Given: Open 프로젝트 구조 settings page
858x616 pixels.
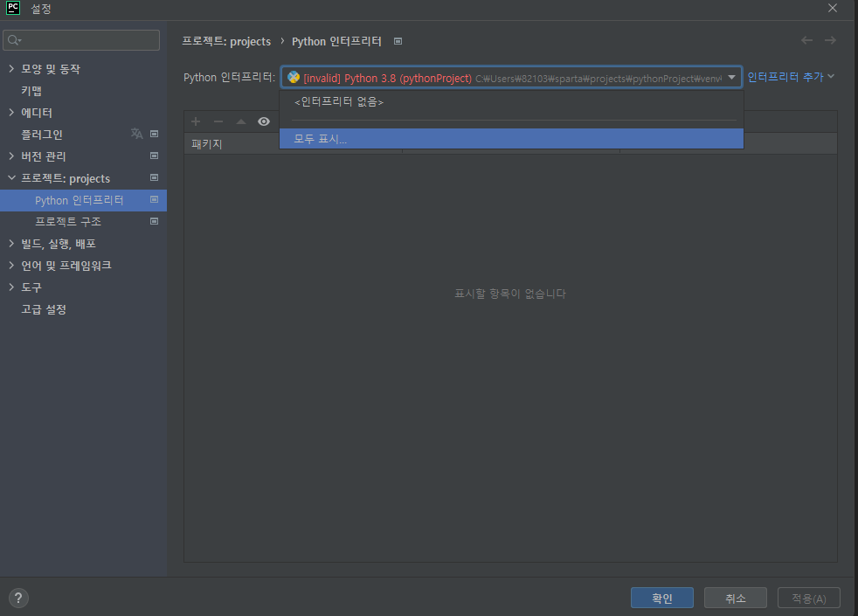Looking at the screenshot, I should click(68, 222).
